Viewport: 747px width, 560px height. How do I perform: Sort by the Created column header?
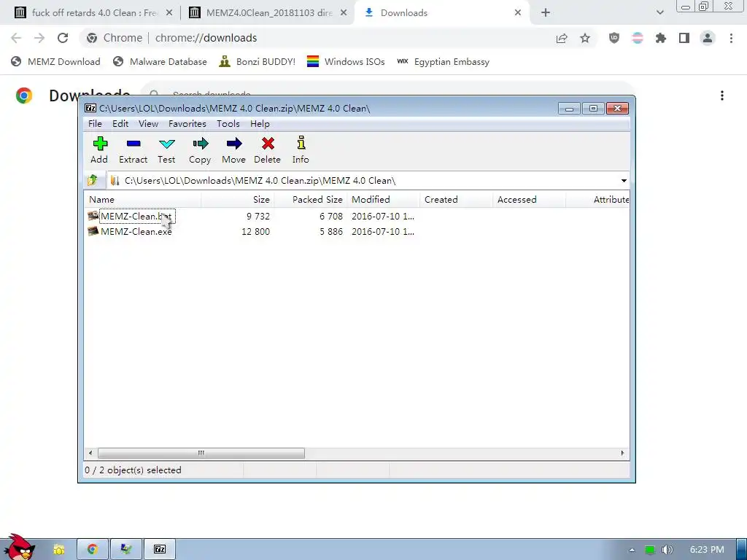[x=456, y=200]
